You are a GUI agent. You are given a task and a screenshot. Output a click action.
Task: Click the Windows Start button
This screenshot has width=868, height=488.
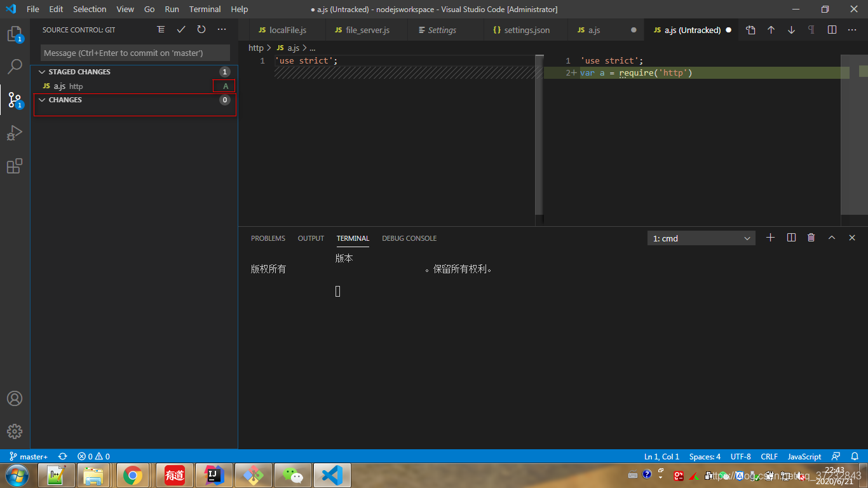point(17,475)
